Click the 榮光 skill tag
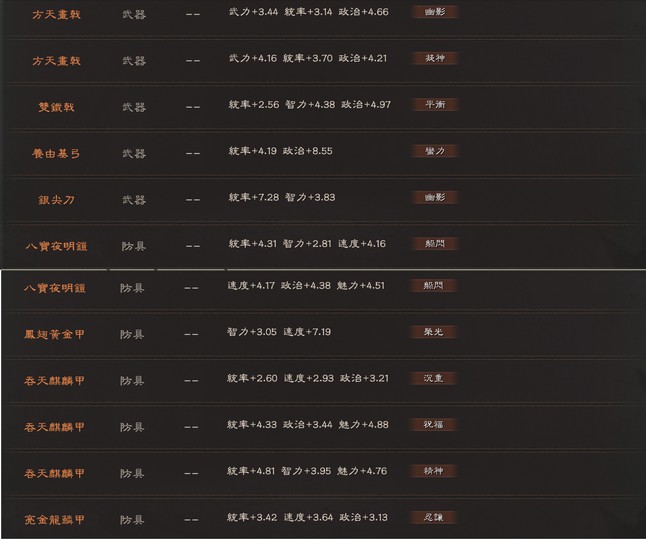 [433, 332]
